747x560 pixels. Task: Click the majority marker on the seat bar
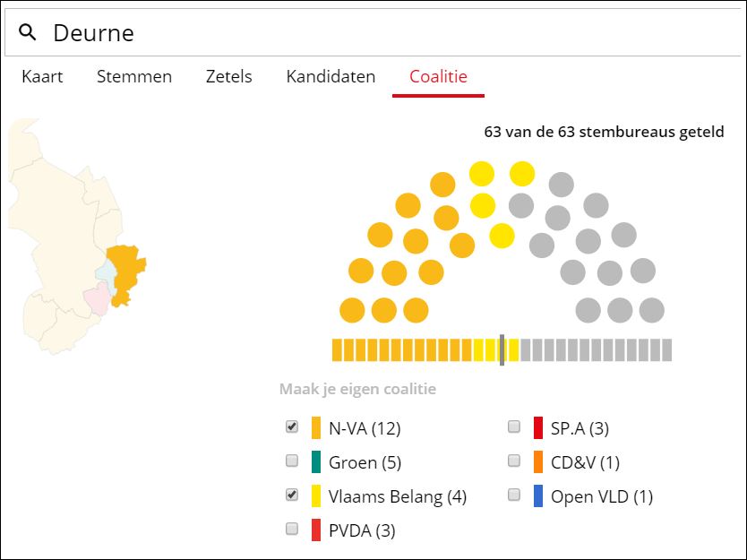click(x=502, y=349)
